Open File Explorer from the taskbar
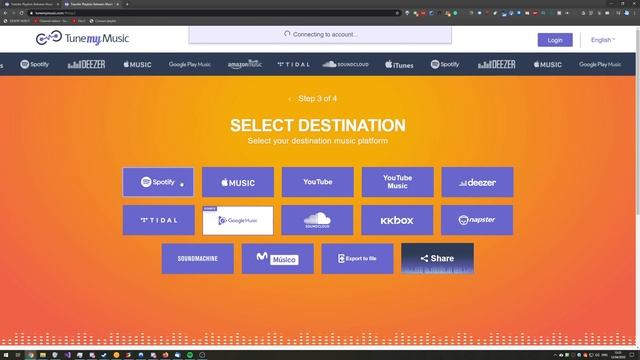The height and width of the screenshot is (360, 640). pyautogui.click(x=43, y=355)
